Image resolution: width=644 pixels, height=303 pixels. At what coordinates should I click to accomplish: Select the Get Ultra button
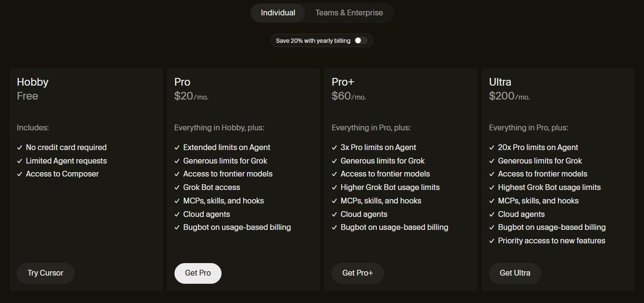point(515,273)
